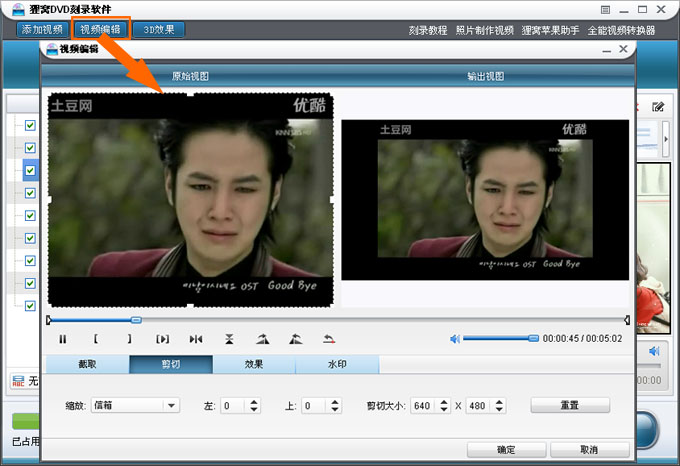The image size is (680, 466).
Task: Click the undo arrow icon with red mark
Action: click(329, 339)
